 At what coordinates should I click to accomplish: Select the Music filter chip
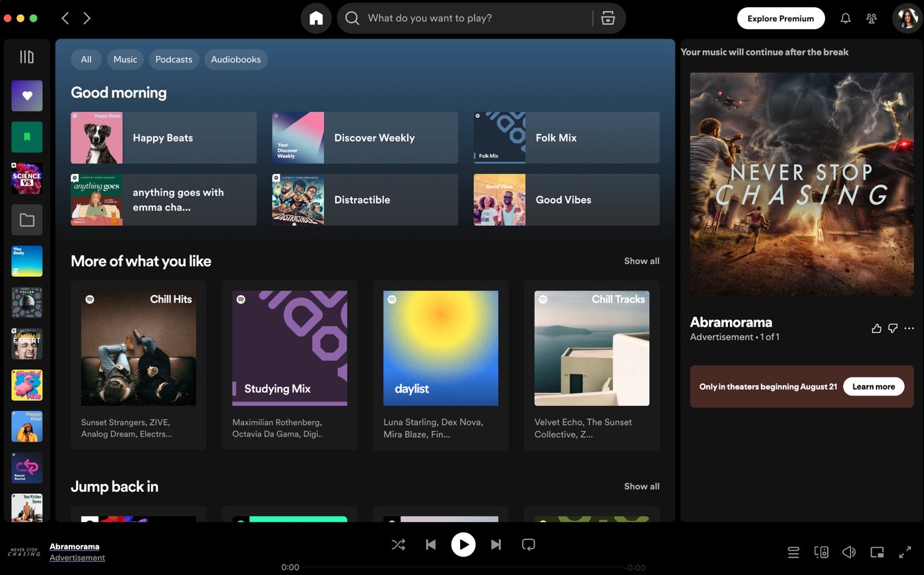(x=125, y=59)
